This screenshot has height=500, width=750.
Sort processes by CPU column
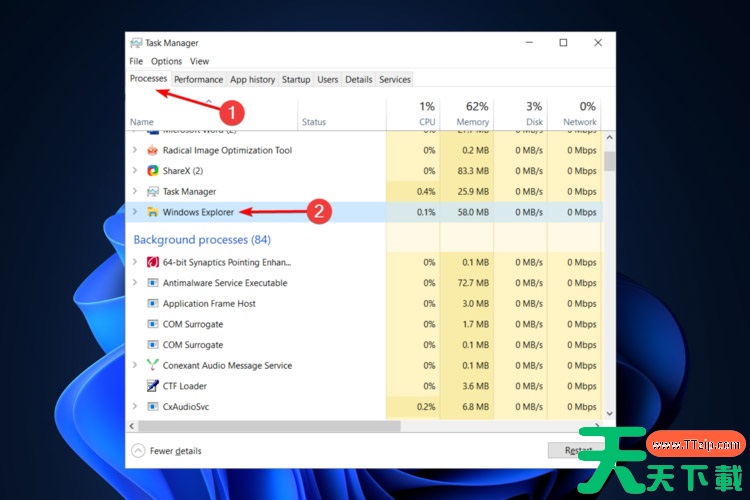[x=413, y=114]
